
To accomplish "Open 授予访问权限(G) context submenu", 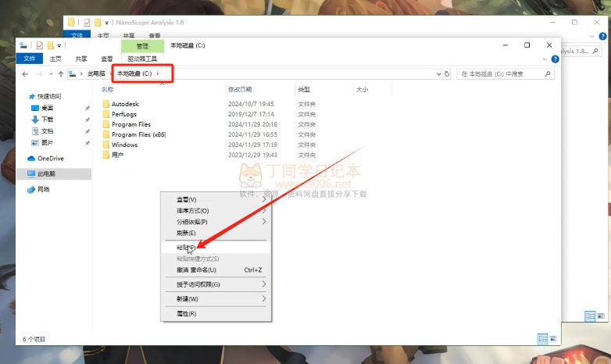I will point(216,284).
